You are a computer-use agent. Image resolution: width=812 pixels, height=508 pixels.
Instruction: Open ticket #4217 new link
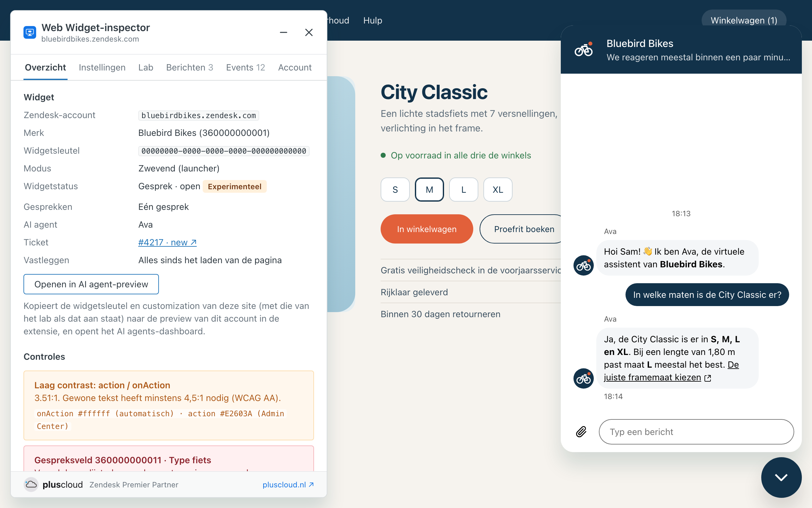tap(167, 242)
